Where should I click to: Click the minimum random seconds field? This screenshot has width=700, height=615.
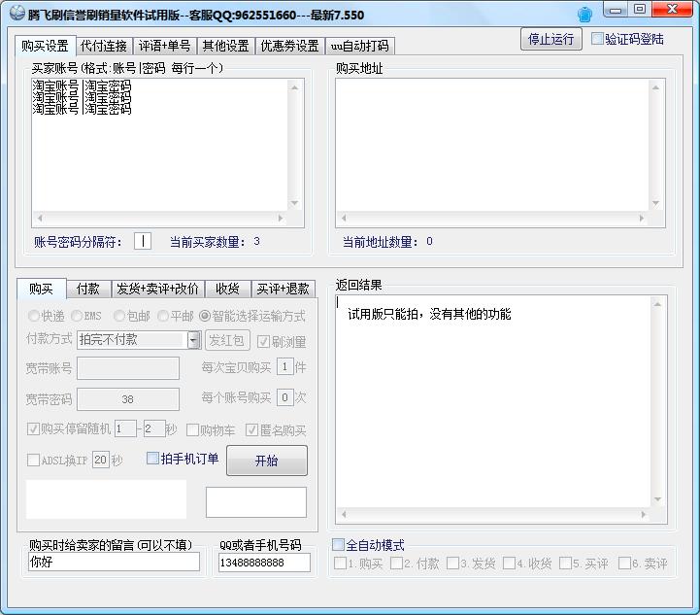point(125,428)
